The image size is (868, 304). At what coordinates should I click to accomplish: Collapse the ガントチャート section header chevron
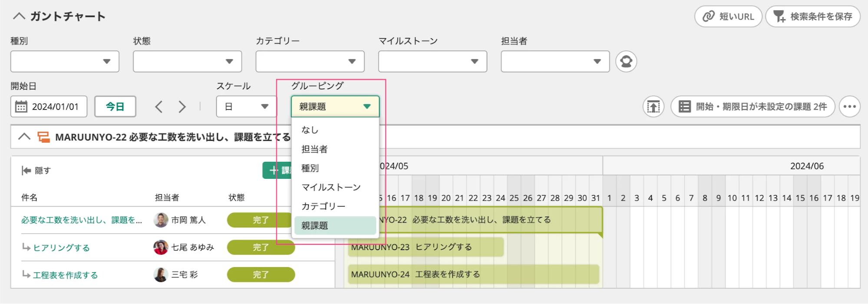(19, 16)
